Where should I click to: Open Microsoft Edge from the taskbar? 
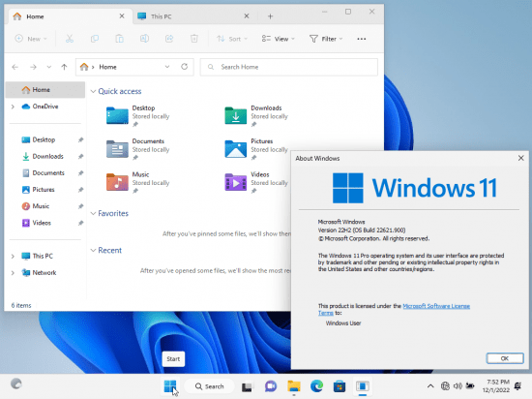(x=316, y=386)
